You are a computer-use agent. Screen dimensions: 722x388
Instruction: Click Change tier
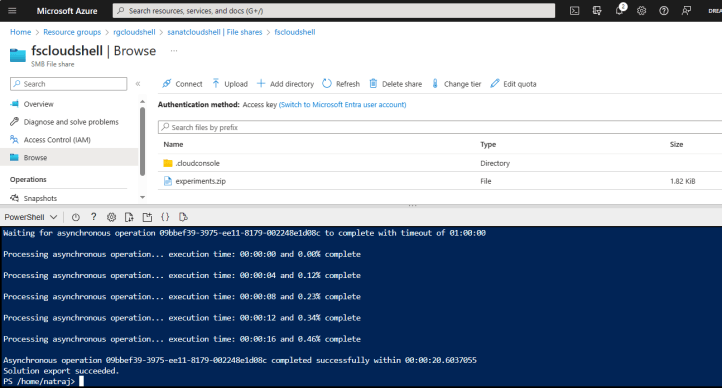[456, 84]
